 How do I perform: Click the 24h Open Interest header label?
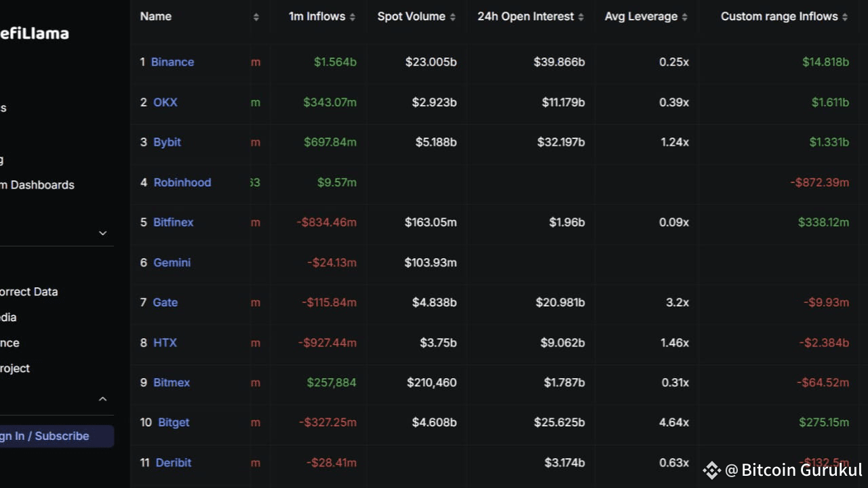(x=526, y=16)
